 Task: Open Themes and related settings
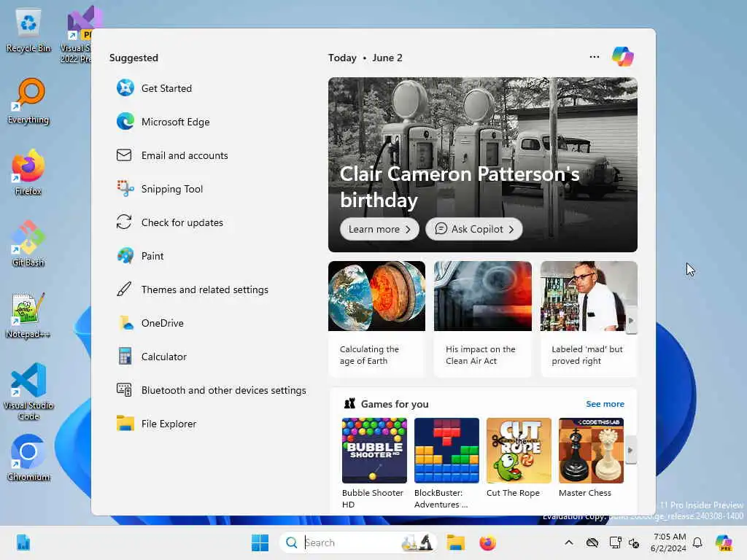coord(193,289)
